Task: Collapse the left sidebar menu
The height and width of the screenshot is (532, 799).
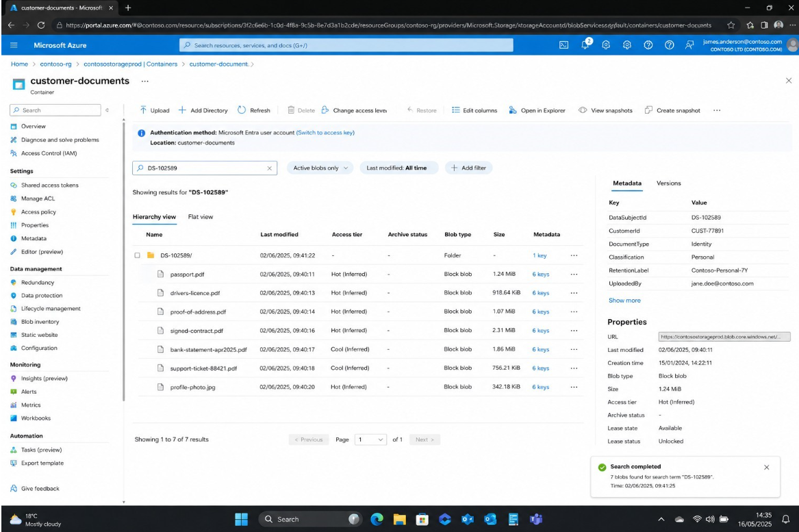Action: click(x=107, y=110)
